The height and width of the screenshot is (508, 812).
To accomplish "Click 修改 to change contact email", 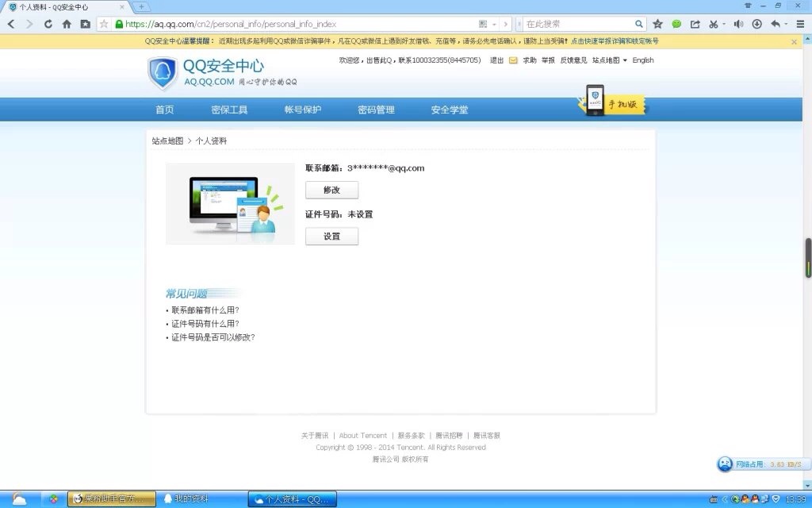I will pyautogui.click(x=331, y=190).
